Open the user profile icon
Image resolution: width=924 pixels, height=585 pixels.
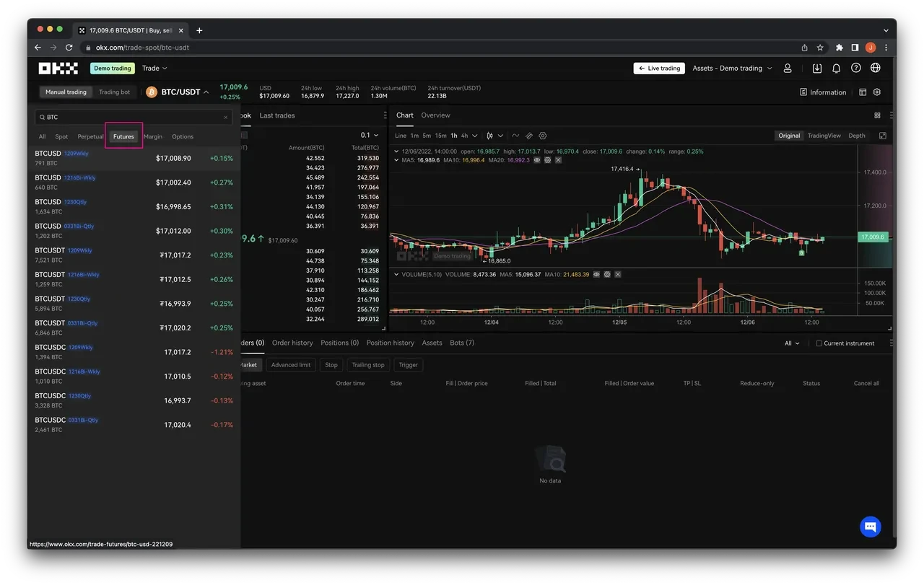[788, 69]
